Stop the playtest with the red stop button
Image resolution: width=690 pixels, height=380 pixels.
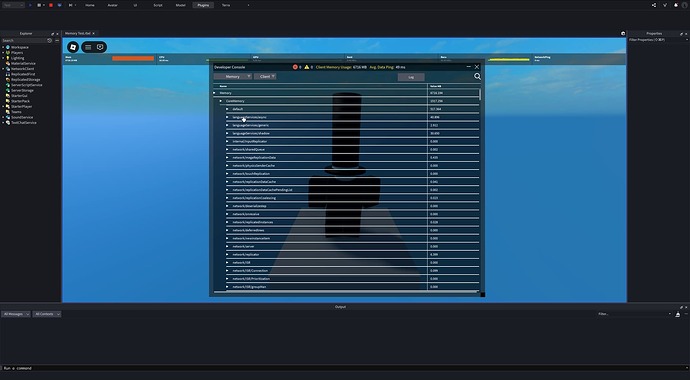51,5
